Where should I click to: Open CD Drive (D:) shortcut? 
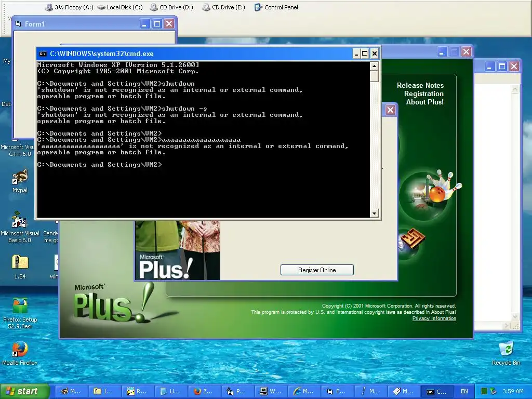click(x=171, y=7)
